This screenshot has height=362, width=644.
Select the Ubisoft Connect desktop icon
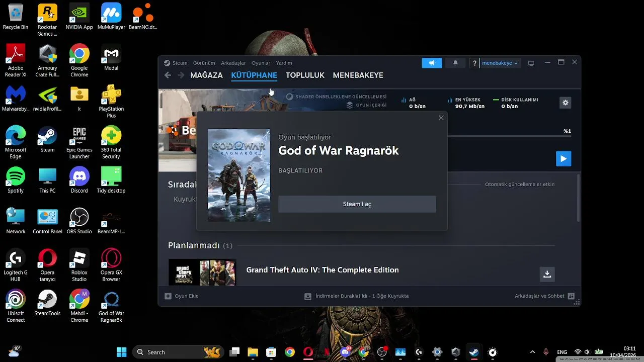tap(16, 306)
